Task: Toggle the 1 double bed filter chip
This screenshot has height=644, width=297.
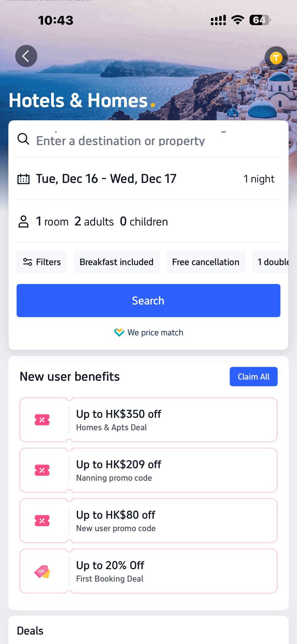Action: point(272,262)
